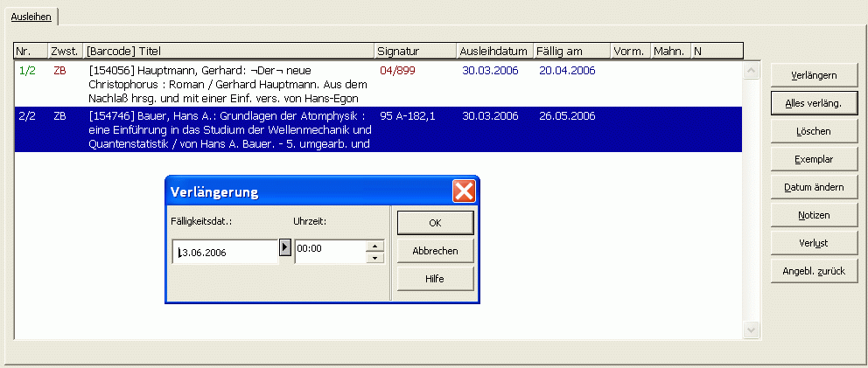Switch to the Ausleihen tab
The image size is (868, 368).
click(x=31, y=17)
